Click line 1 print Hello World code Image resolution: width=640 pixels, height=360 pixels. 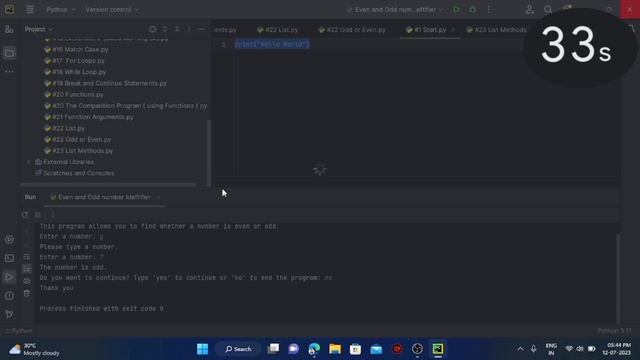[x=272, y=44]
